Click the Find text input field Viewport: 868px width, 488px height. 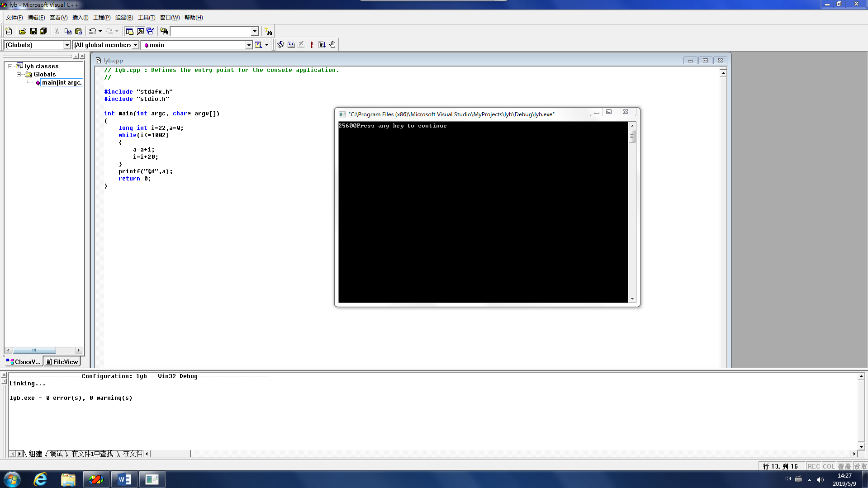(211, 31)
